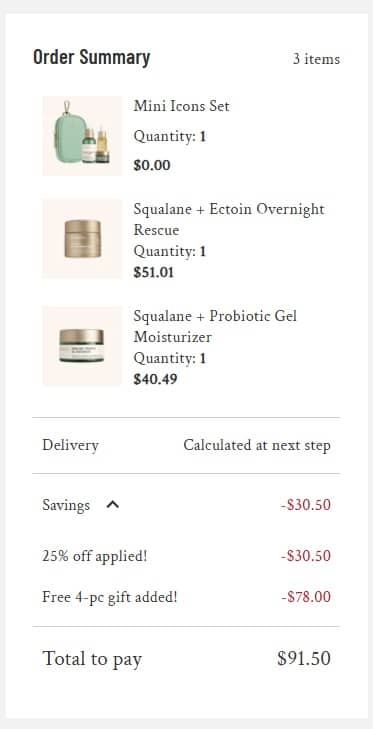The width and height of the screenshot is (375, 729).
Task: Click the $0.00 price of Mini Icons Set
Action: click(152, 166)
